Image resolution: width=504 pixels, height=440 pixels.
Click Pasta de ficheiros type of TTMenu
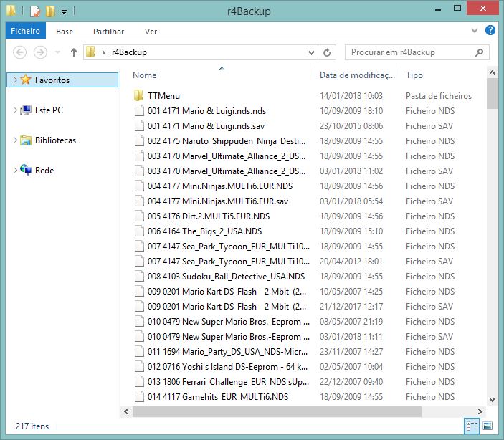coord(439,96)
